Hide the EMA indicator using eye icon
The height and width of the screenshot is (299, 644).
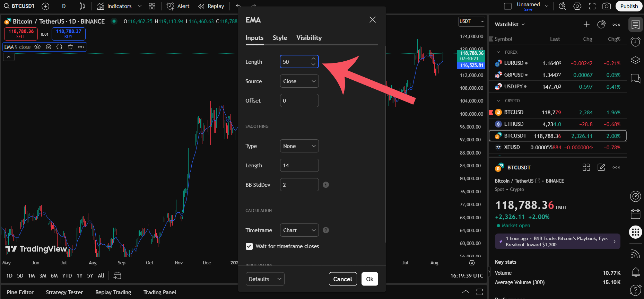[x=37, y=47]
